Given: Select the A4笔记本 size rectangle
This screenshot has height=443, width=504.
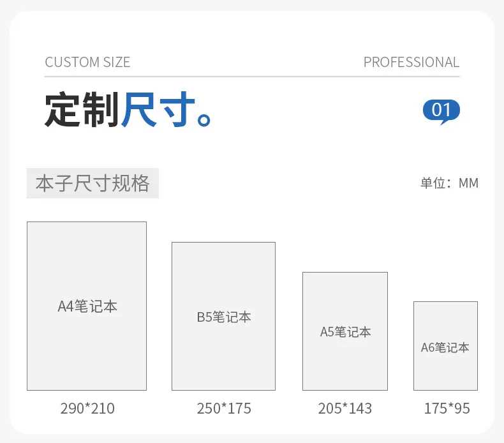Looking at the screenshot, I should pos(87,306).
